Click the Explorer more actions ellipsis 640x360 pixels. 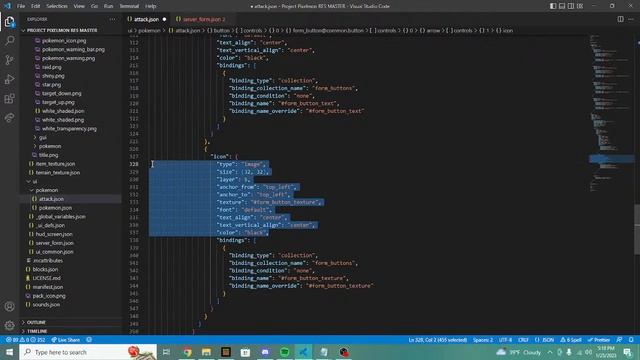point(112,19)
